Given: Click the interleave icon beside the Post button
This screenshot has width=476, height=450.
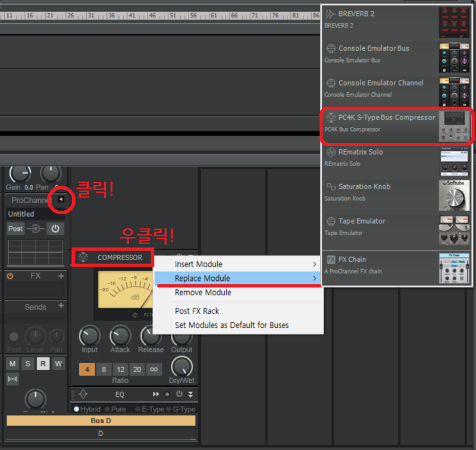Looking at the screenshot, I should coord(35,229).
